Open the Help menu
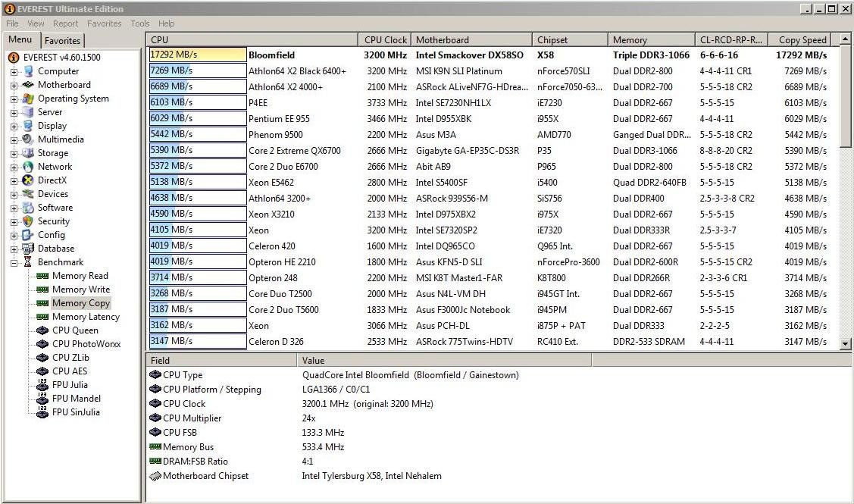This screenshot has height=504, width=854. (166, 23)
